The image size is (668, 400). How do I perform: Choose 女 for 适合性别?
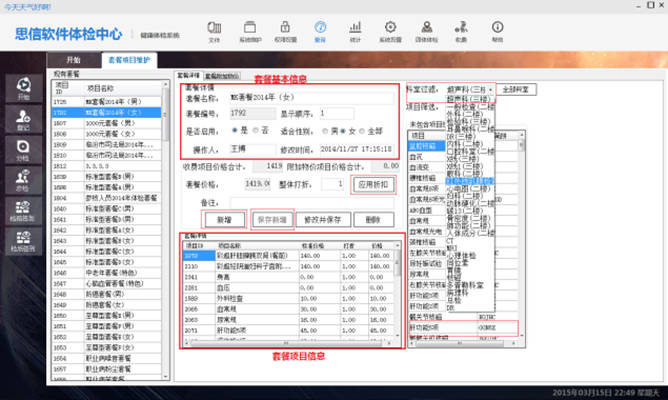[x=343, y=131]
